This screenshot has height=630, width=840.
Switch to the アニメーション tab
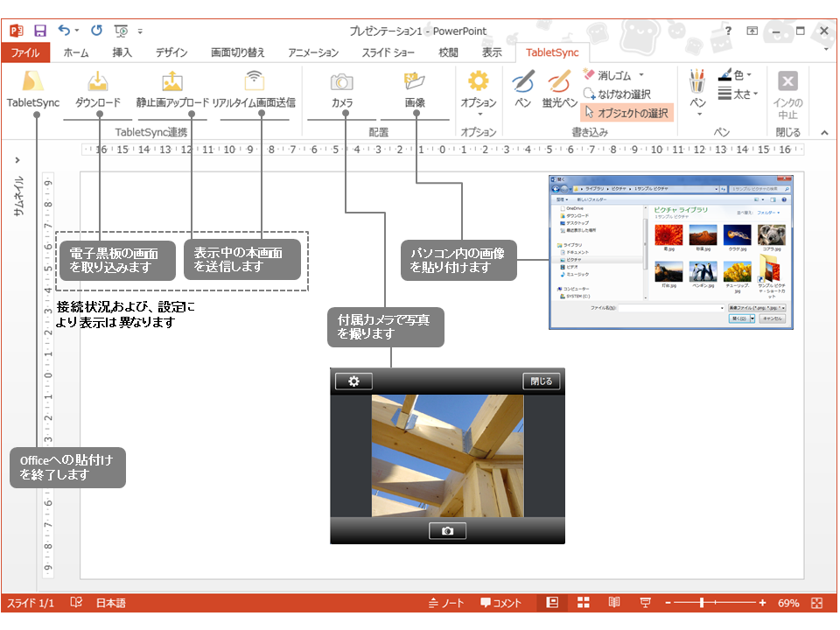click(x=313, y=52)
